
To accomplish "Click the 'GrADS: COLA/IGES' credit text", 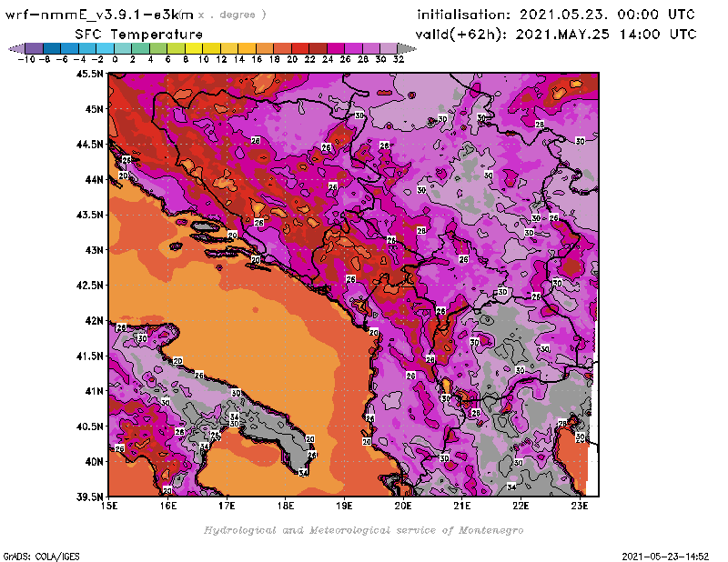I will click(x=42, y=556).
